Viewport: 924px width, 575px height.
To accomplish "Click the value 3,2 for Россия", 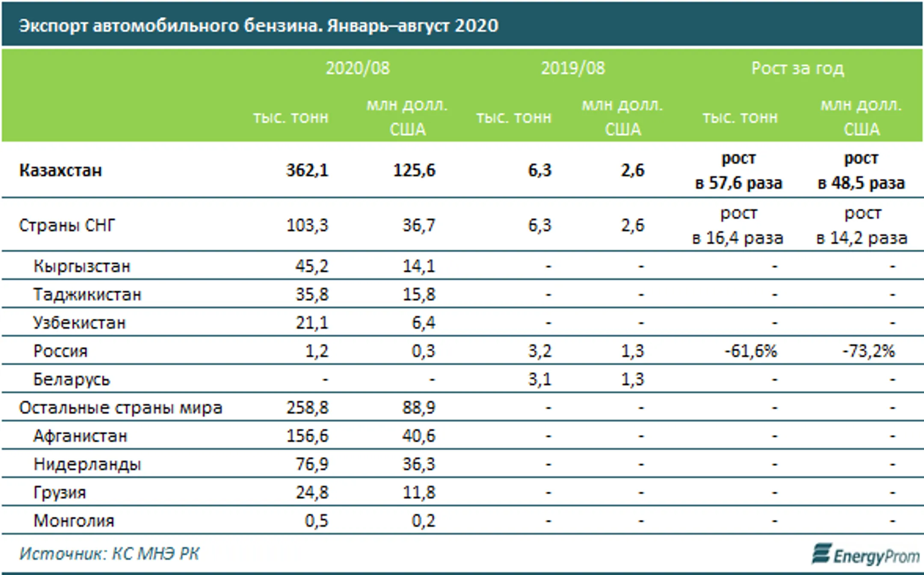I will (x=540, y=351).
